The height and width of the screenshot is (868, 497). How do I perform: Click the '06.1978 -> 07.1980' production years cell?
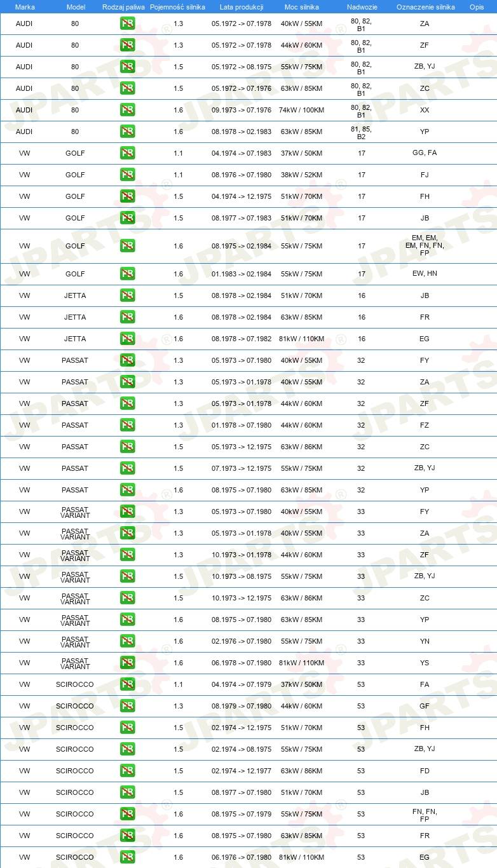[242, 663]
